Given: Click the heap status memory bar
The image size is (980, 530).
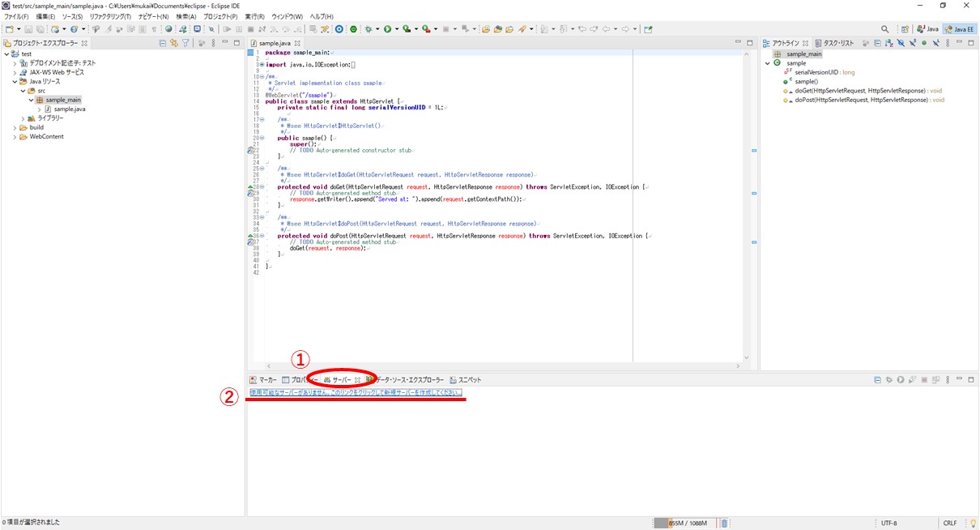Looking at the screenshot, I should 685,523.
